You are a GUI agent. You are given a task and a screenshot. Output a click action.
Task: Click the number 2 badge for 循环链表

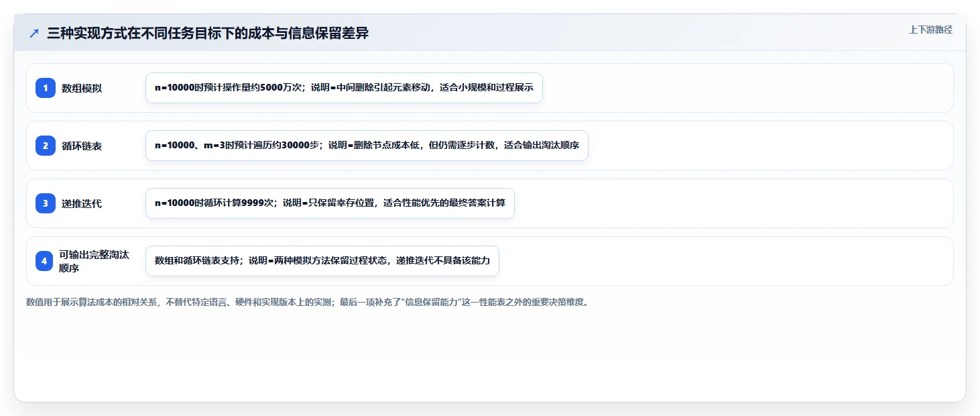tap(46, 146)
